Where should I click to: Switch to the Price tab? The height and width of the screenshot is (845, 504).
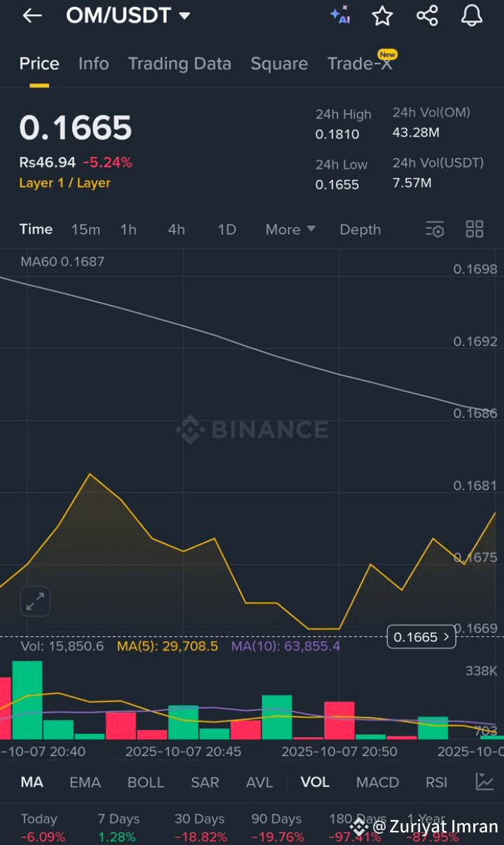click(x=39, y=64)
